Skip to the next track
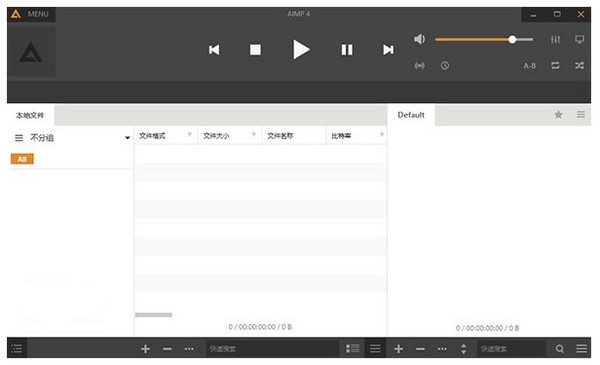The height and width of the screenshot is (365, 600). [388, 50]
